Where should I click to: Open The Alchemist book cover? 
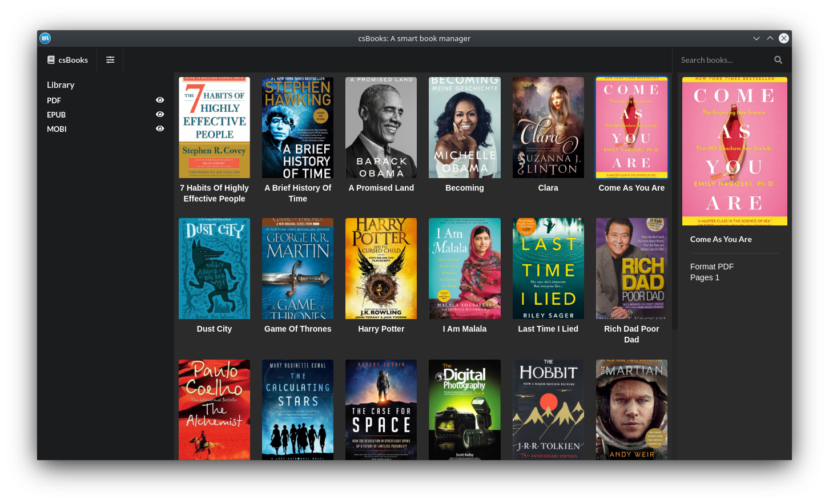tap(214, 410)
